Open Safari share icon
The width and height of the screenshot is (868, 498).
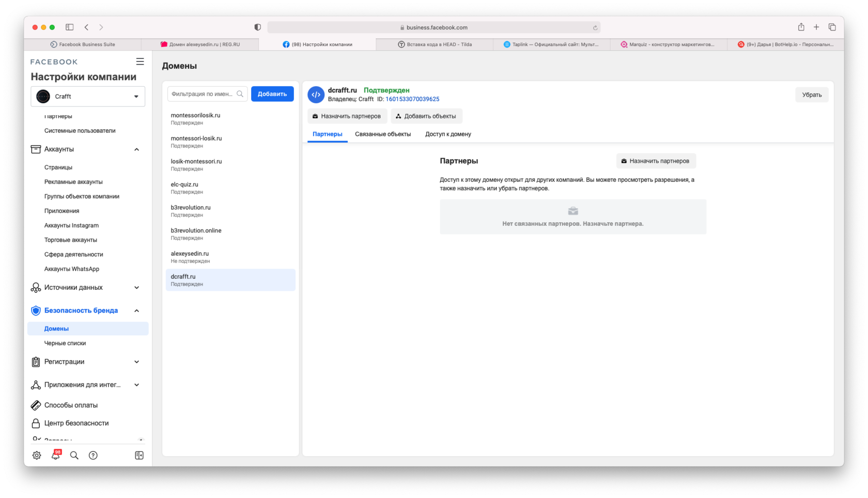coord(801,27)
